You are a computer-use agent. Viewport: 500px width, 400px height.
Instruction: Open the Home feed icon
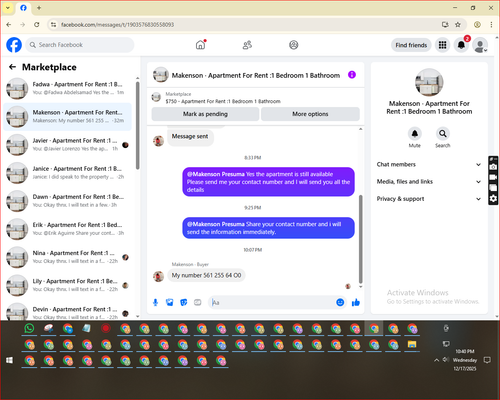click(x=200, y=45)
